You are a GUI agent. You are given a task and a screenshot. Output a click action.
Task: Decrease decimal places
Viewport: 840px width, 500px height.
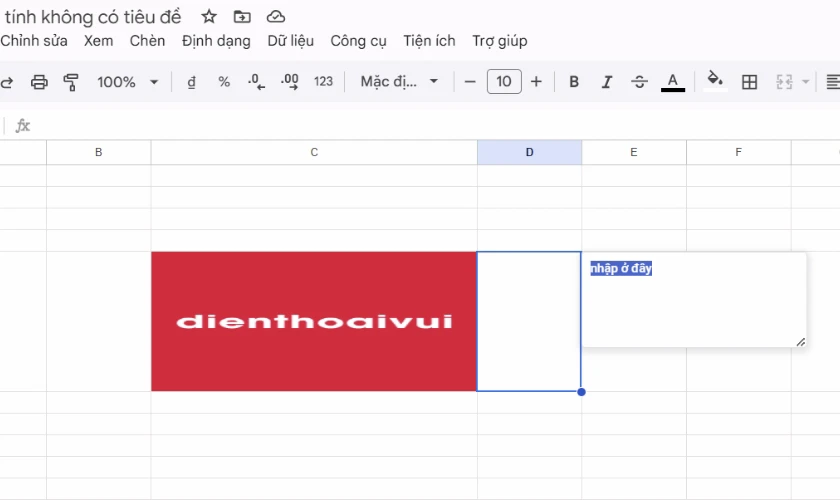(256, 82)
